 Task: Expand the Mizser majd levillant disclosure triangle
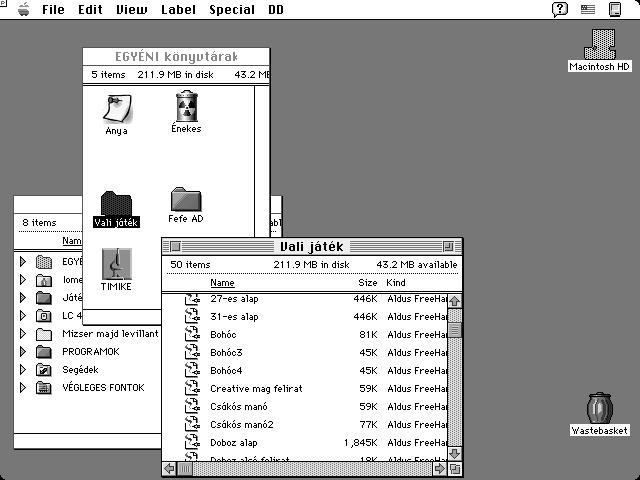pos(23,333)
